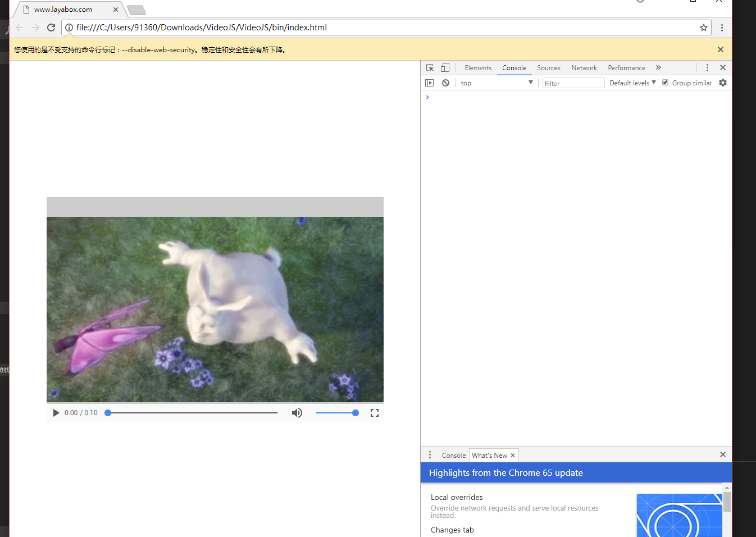Switch to the Network tab
Viewport: 756px width, 537px height.
(x=584, y=68)
